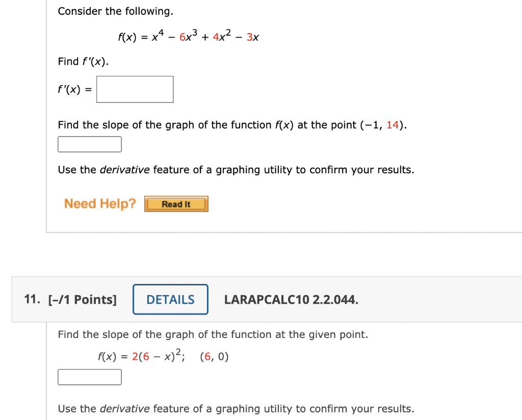Click the Read It help button
The image size is (522, 420).
176,203
